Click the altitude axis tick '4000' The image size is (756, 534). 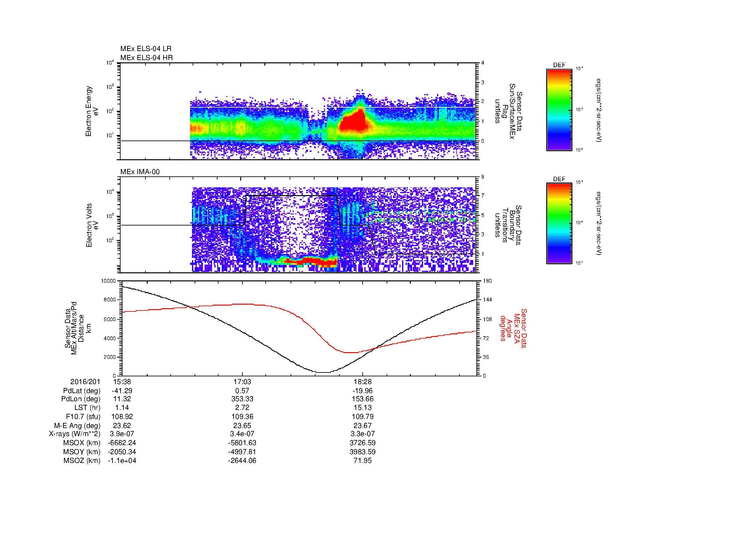[110, 338]
